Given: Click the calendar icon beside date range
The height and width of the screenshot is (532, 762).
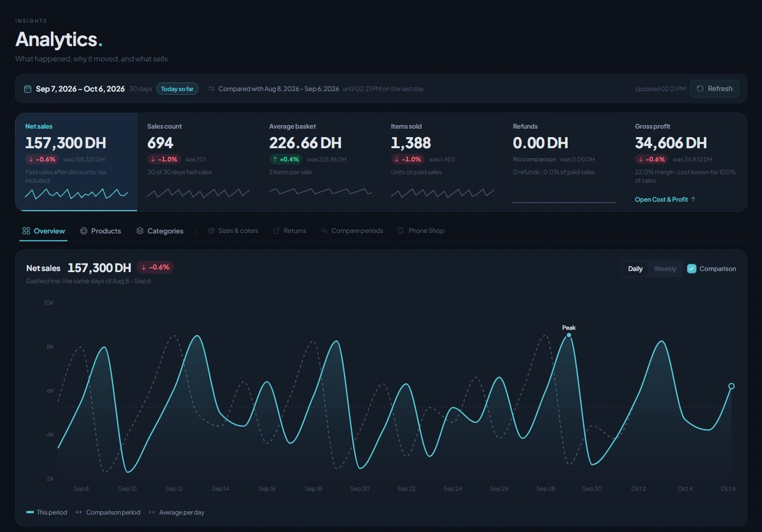Looking at the screenshot, I should pyautogui.click(x=27, y=89).
